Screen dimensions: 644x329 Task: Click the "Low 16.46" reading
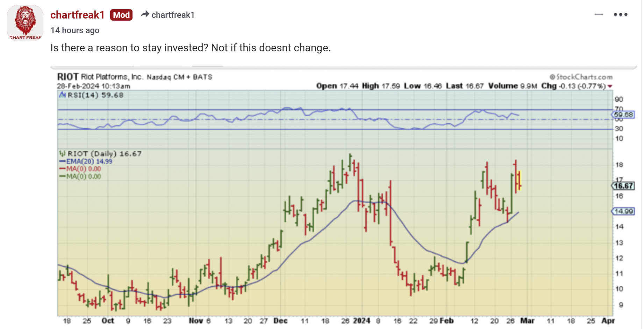423,86
